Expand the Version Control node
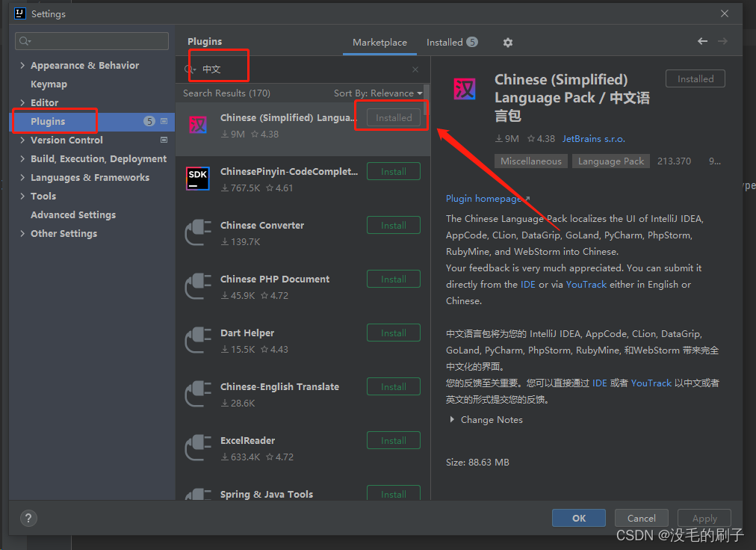Viewport: 756px width, 550px height. tap(22, 140)
